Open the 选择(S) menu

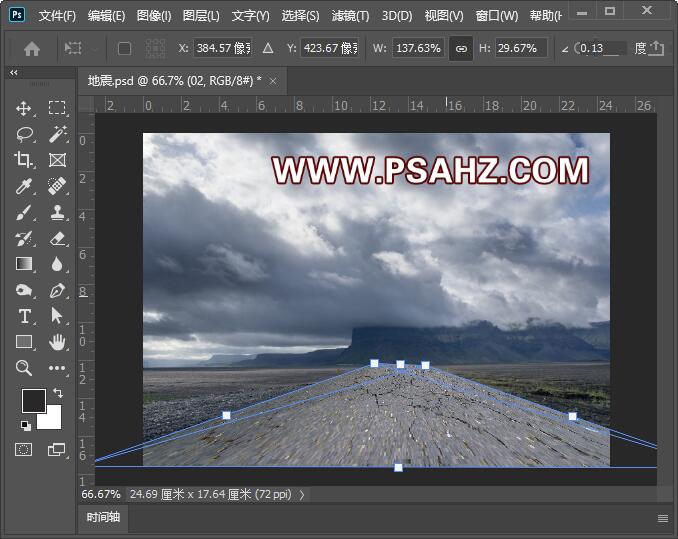pos(301,16)
